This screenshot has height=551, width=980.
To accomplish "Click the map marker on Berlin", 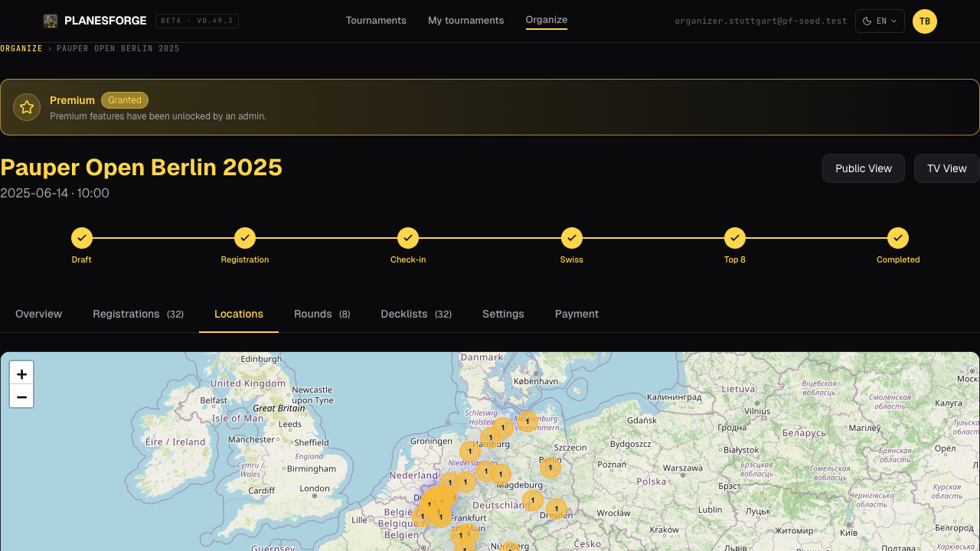I will coord(550,467).
